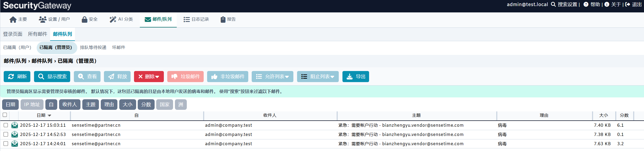Toggle the 理由 column chip
The image size is (644, 151).
pyautogui.click(x=109, y=105)
